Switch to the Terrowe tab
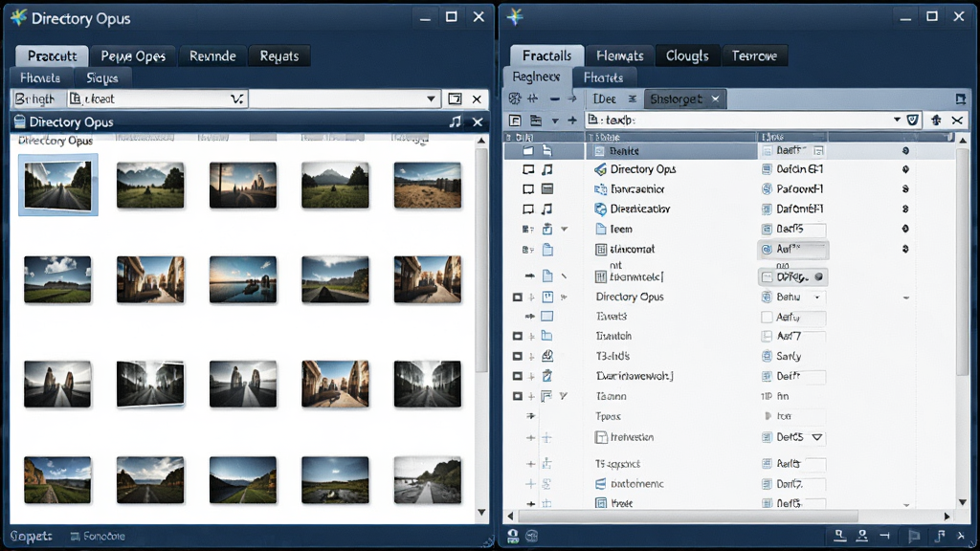 point(754,56)
